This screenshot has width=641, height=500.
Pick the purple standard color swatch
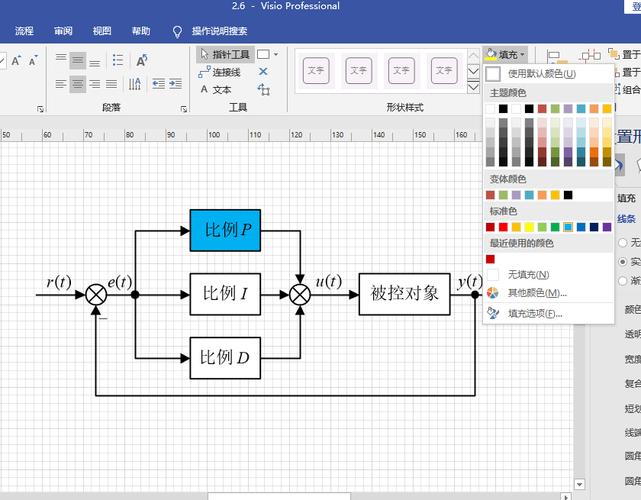click(607, 227)
